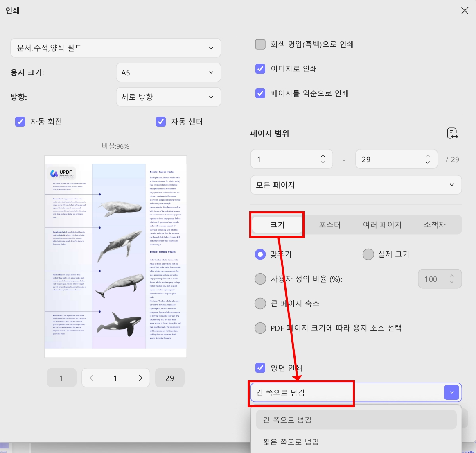Uncheck 이미지로 인쇄 checkbox
Image resolution: width=476 pixels, height=453 pixels.
260,69
